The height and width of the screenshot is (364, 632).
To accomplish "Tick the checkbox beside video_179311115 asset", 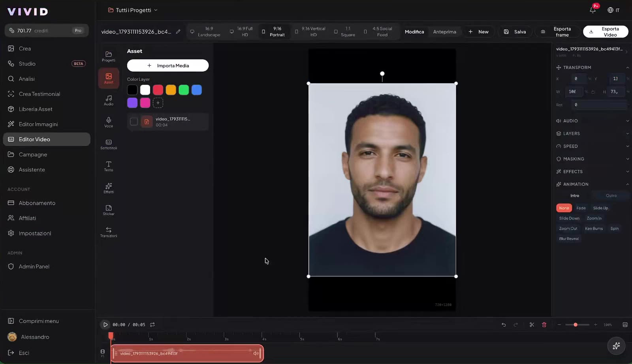I will [134, 122].
